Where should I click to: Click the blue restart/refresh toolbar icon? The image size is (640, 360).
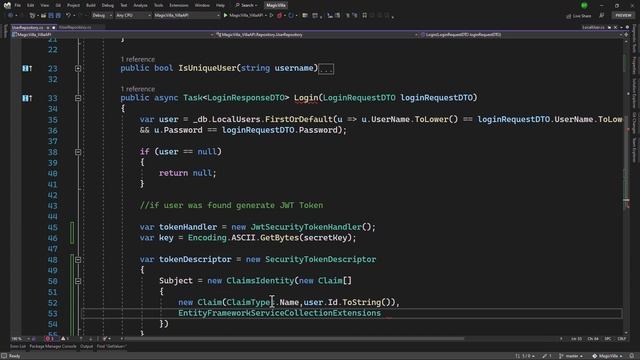click(x=291, y=16)
